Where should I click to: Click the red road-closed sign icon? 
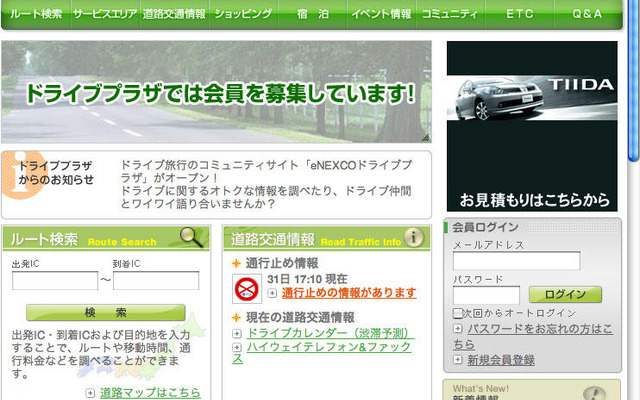pos(247,289)
